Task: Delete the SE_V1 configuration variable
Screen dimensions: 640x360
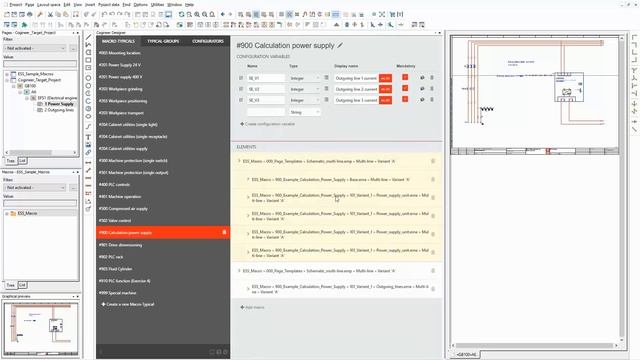Action: (432, 78)
